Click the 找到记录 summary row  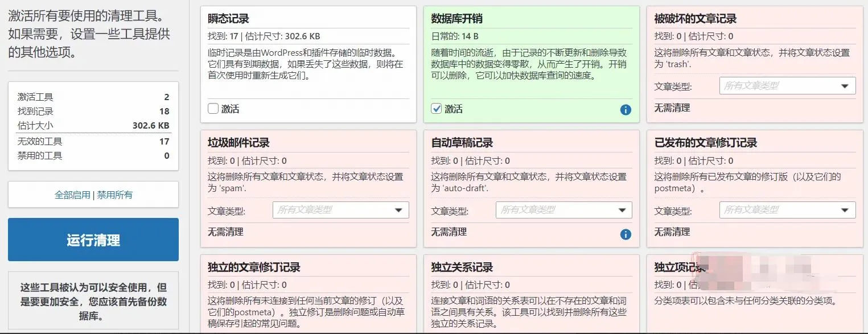(93, 112)
